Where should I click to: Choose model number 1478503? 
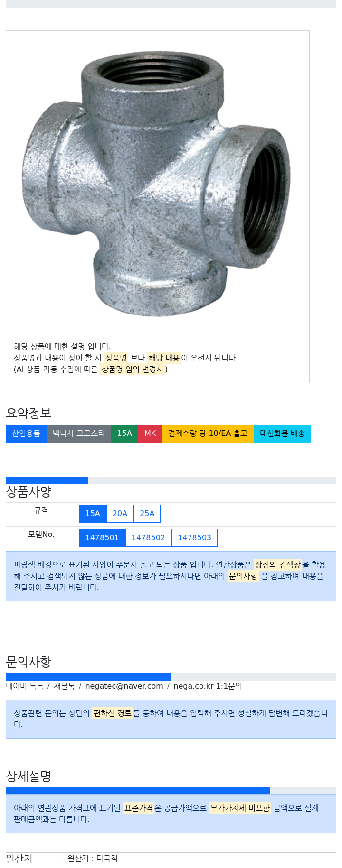194,538
